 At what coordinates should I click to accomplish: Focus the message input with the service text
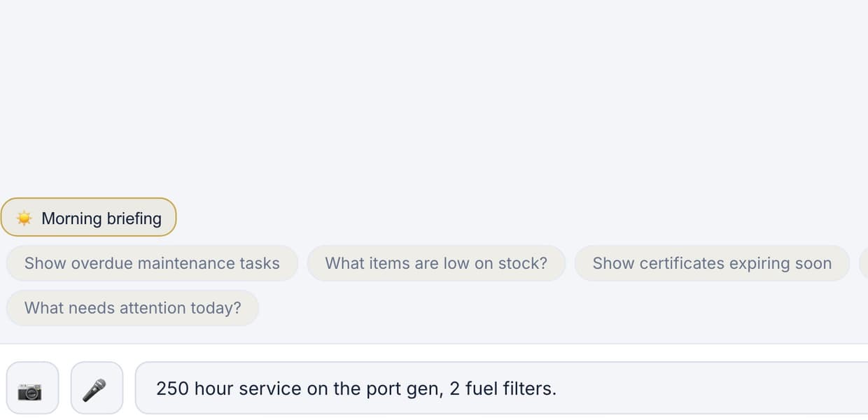pos(501,388)
